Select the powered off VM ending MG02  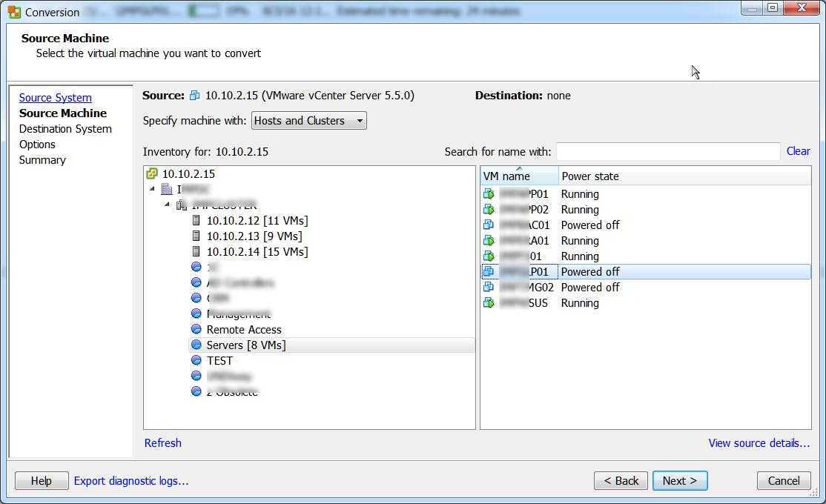(646, 287)
